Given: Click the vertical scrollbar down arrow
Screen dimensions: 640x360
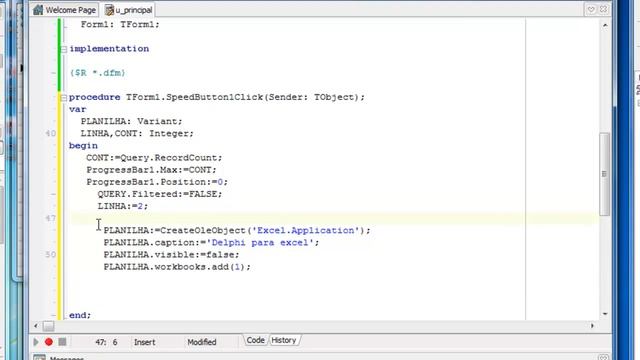Looking at the screenshot, I should pos(605,313).
